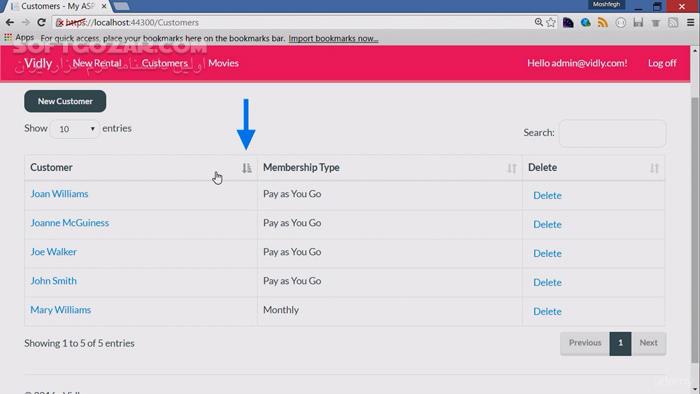
Task: Click the browser forward arrow
Action: click(25, 22)
